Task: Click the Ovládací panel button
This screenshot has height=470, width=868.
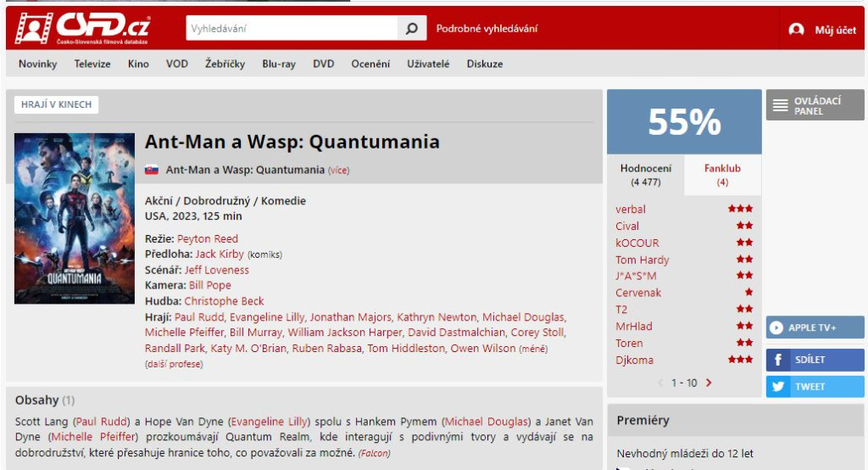Action: (x=815, y=105)
